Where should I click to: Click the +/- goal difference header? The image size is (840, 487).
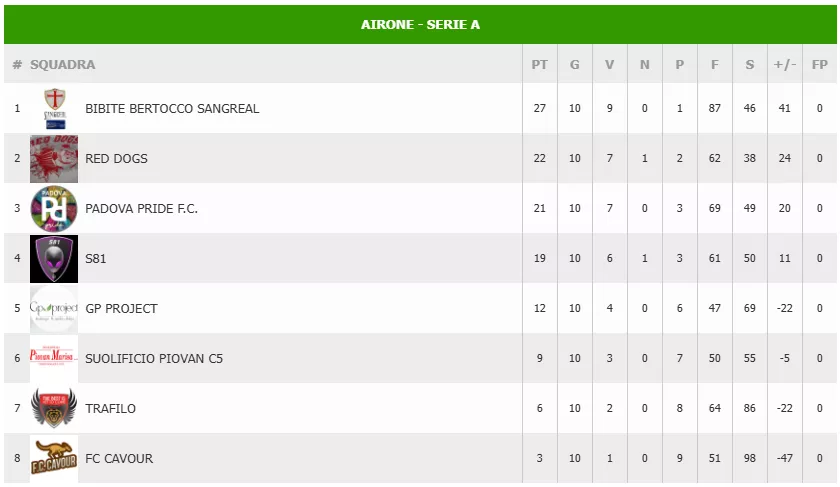click(785, 65)
